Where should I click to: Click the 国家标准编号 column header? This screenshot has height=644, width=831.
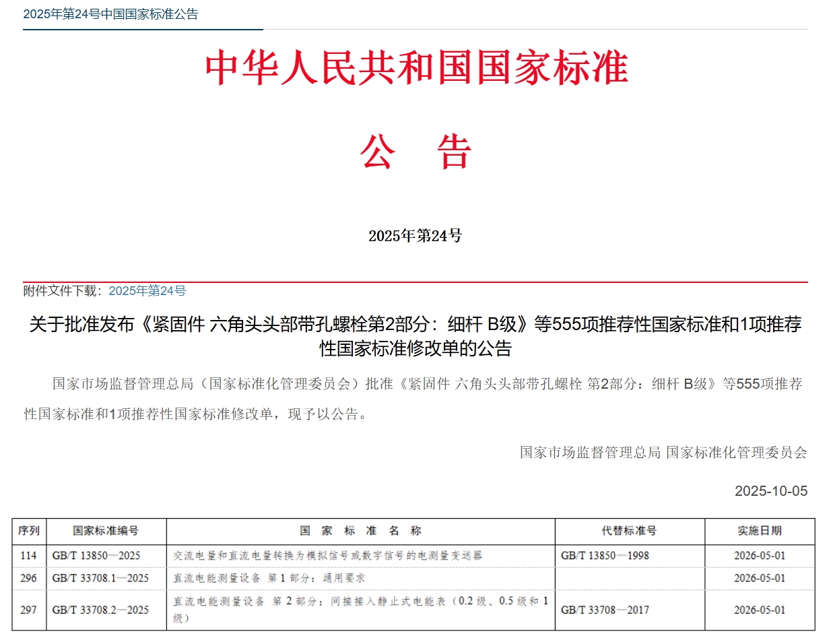coord(106,531)
